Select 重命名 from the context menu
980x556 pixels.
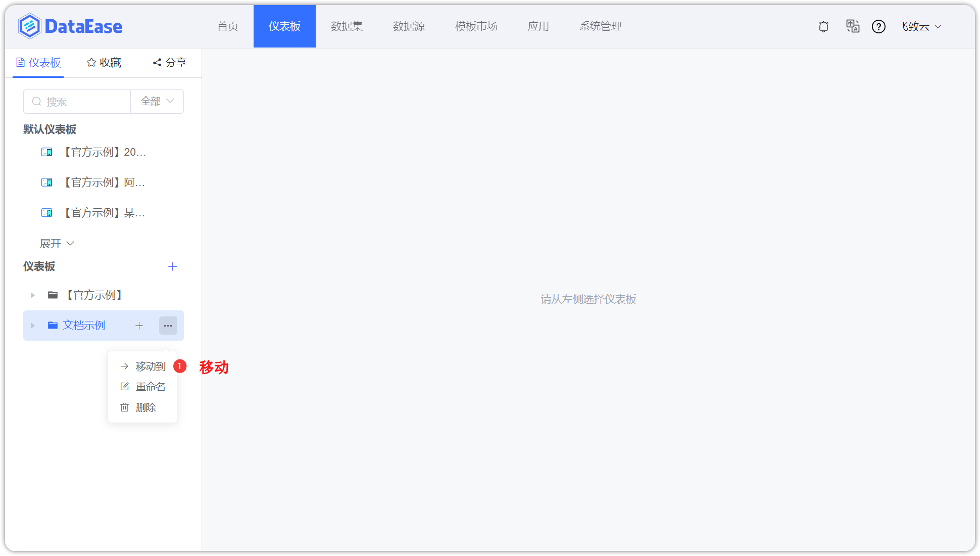coord(150,387)
